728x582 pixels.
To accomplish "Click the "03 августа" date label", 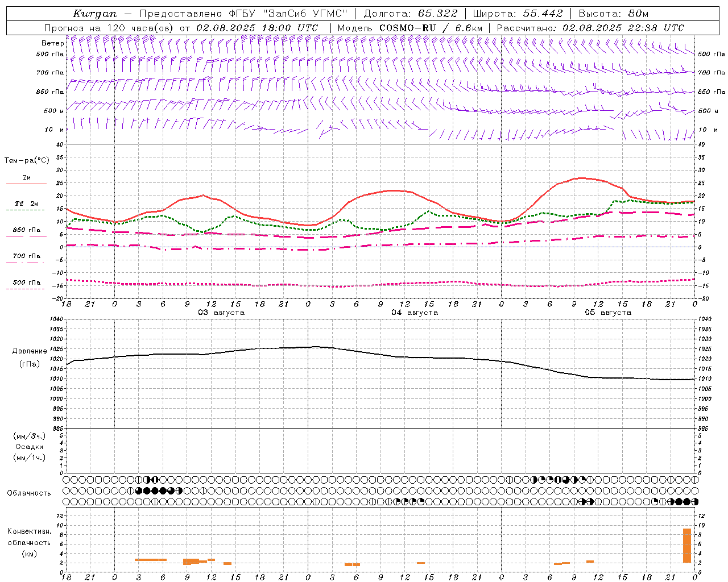I will pyautogui.click(x=221, y=313).
